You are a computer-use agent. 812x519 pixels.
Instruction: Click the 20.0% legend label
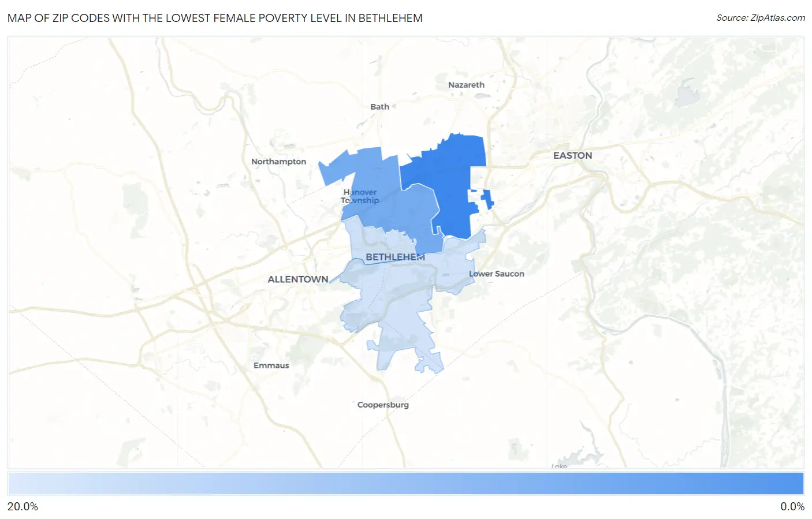tap(23, 506)
